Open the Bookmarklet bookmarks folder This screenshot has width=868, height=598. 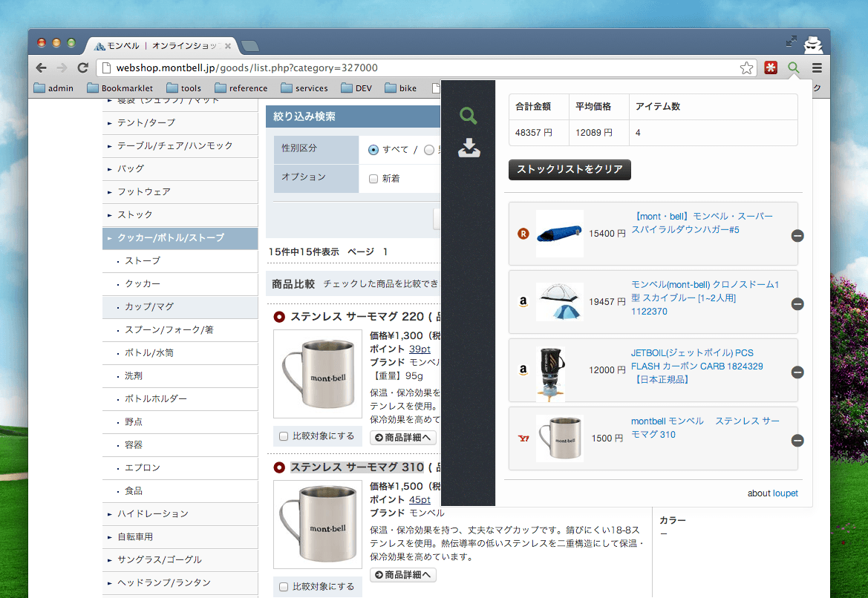[x=120, y=88]
